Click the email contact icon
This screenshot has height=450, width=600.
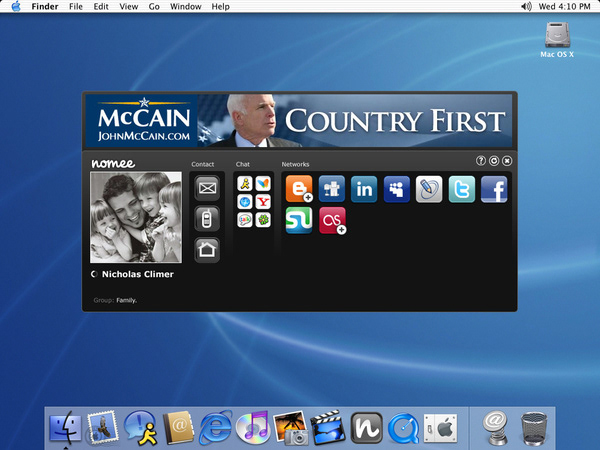(x=207, y=188)
